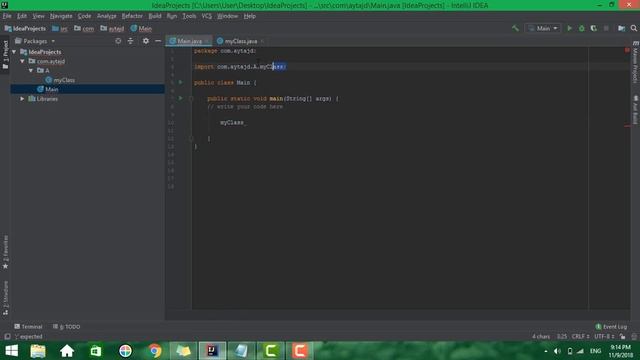The width and height of the screenshot is (640, 360).
Task: Click IdeaProjects in the navigation breadcrumb
Action: click(x=25, y=29)
